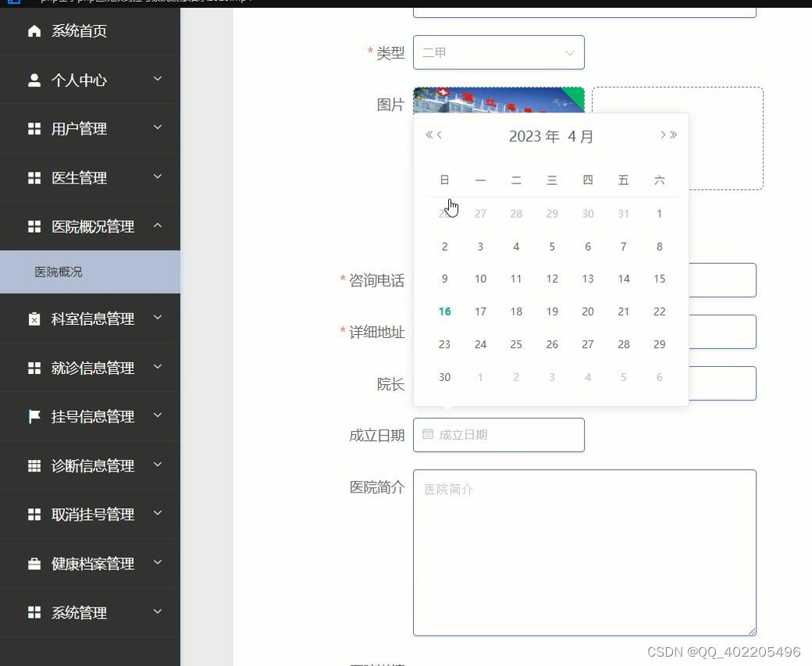Click the 科室信息管理 document icon
812x666 pixels.
click(x=34, y=319)
